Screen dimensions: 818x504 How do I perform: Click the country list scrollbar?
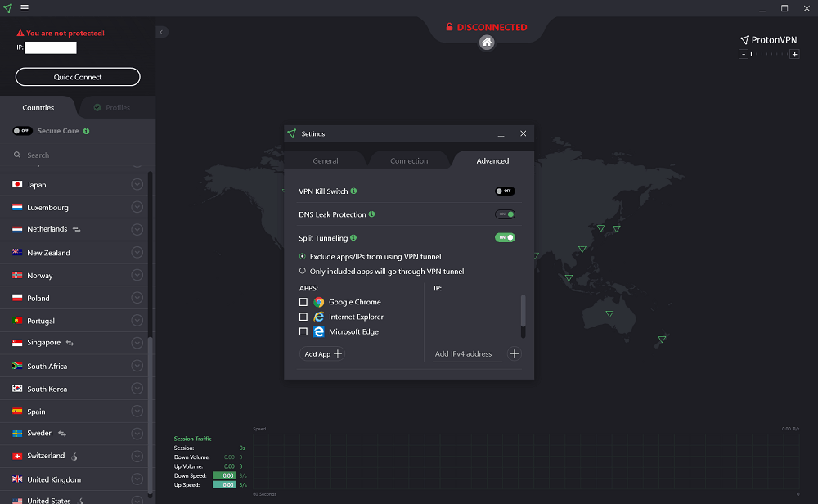click(151, 416)
